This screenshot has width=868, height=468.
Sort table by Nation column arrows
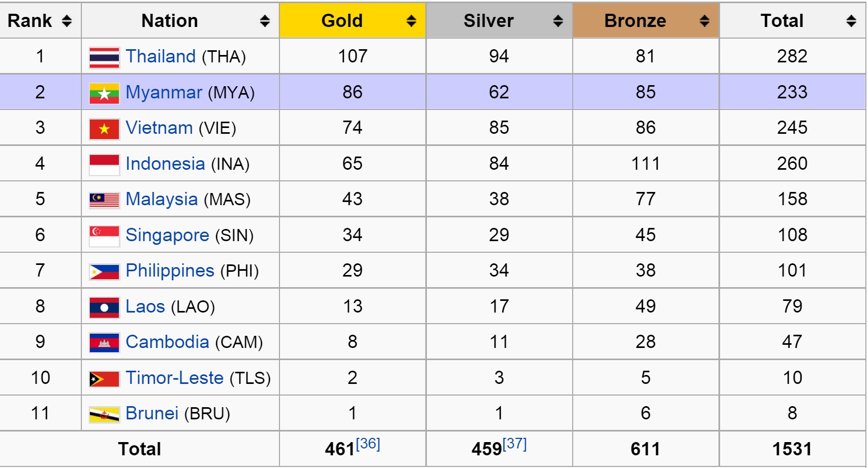(x=265, y=21)
